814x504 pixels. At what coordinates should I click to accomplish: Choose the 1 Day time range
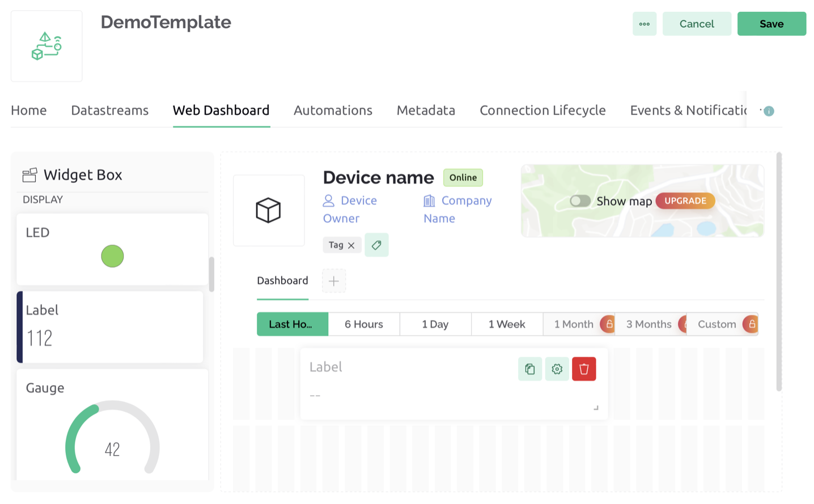tap(435, 324)
